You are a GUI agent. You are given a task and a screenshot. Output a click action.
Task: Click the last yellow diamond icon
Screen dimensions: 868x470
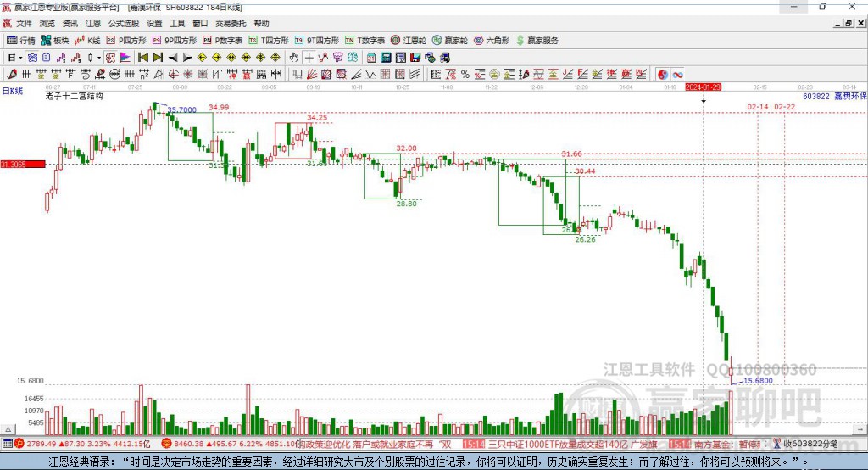(x=275, y=58)
